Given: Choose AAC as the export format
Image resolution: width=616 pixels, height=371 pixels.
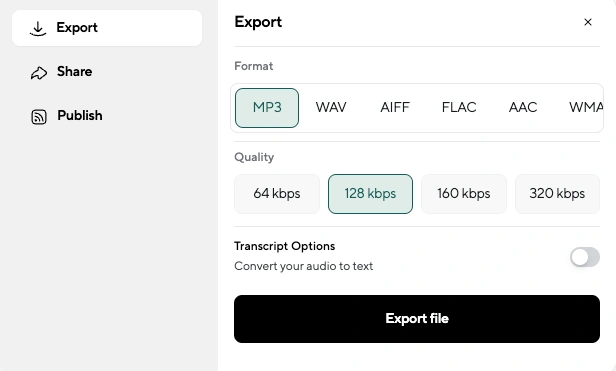Looking at the screenshot, I should (523, 108).
